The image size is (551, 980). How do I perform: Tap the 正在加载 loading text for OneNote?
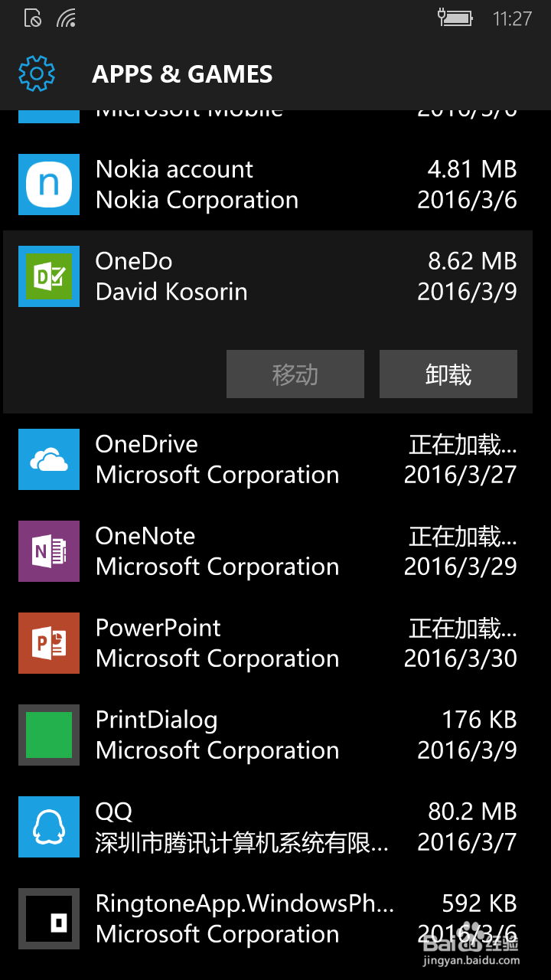tap(463, 536)
